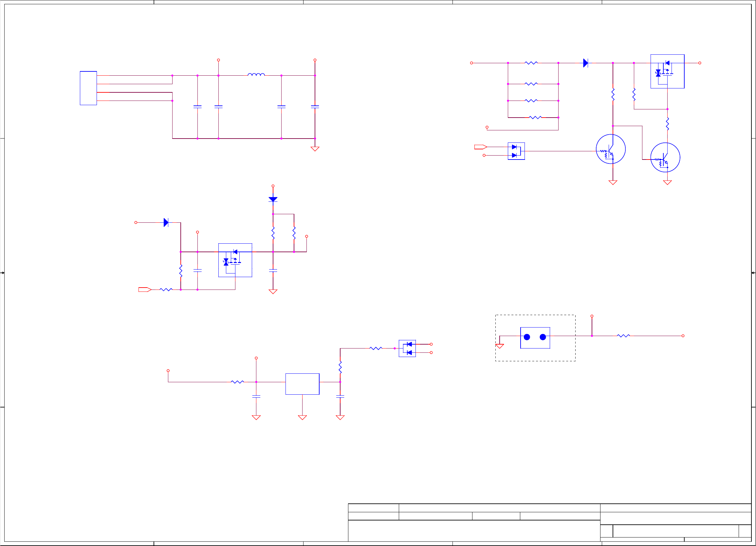The image size is (756, 546).
Task: Select the empty blue IC rectangle
Action: pyautogui.click(x=302, y=384)
